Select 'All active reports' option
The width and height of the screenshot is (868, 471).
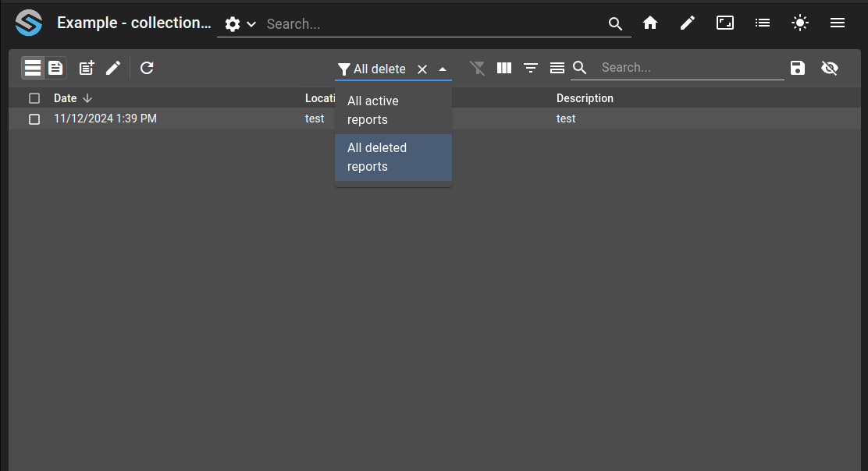393,111
